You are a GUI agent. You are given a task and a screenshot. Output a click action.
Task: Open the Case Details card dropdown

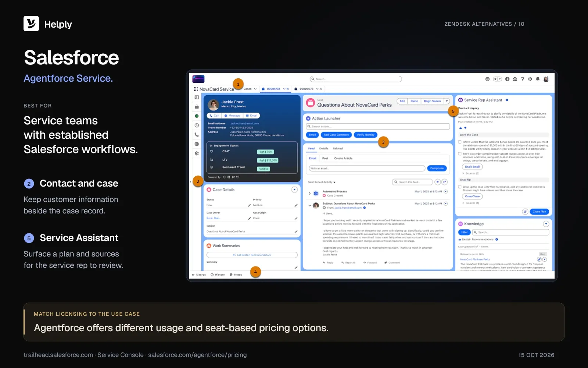tap(294, 190)
